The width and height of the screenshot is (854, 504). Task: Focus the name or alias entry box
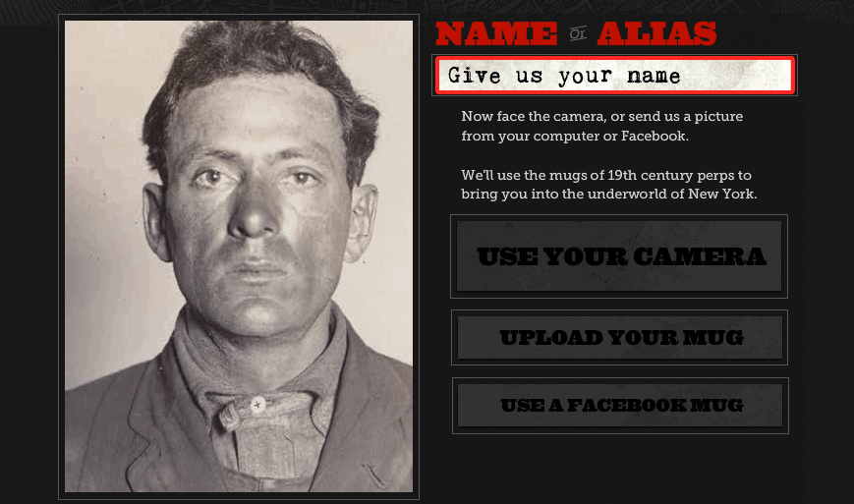(614, 75)
